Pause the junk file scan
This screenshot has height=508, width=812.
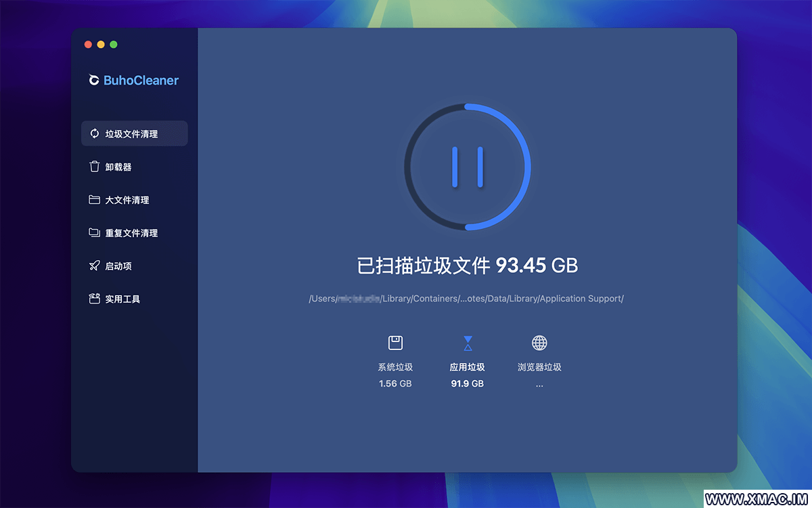pos(467,167)
